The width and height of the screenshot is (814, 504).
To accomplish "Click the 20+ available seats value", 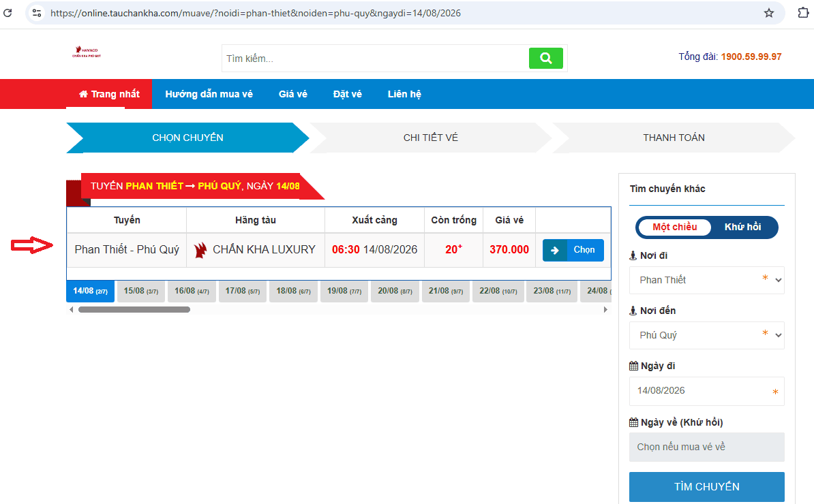I will pos(454,249).
